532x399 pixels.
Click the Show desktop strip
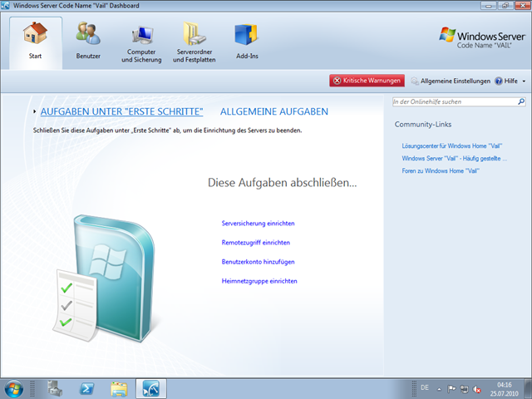tap(528, 389)
